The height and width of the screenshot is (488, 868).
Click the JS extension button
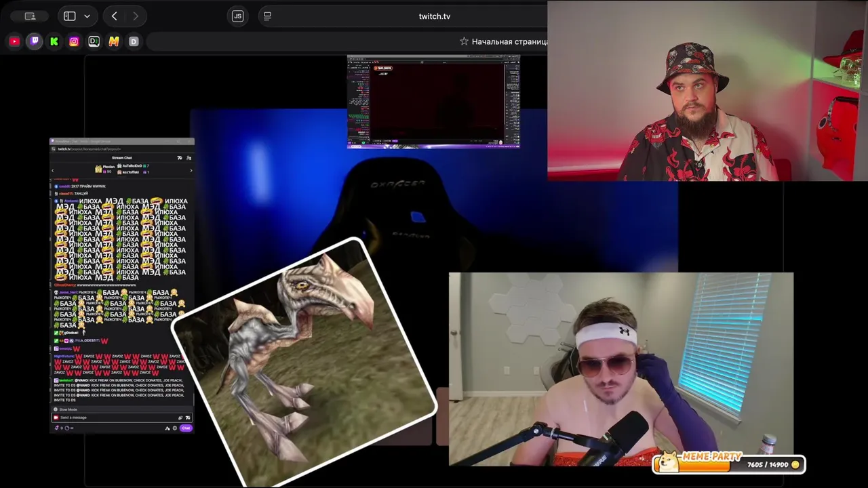(x=237, y=16)
